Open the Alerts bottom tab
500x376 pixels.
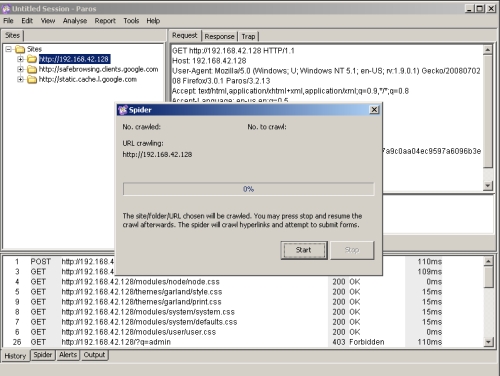[x=68, y=355]
